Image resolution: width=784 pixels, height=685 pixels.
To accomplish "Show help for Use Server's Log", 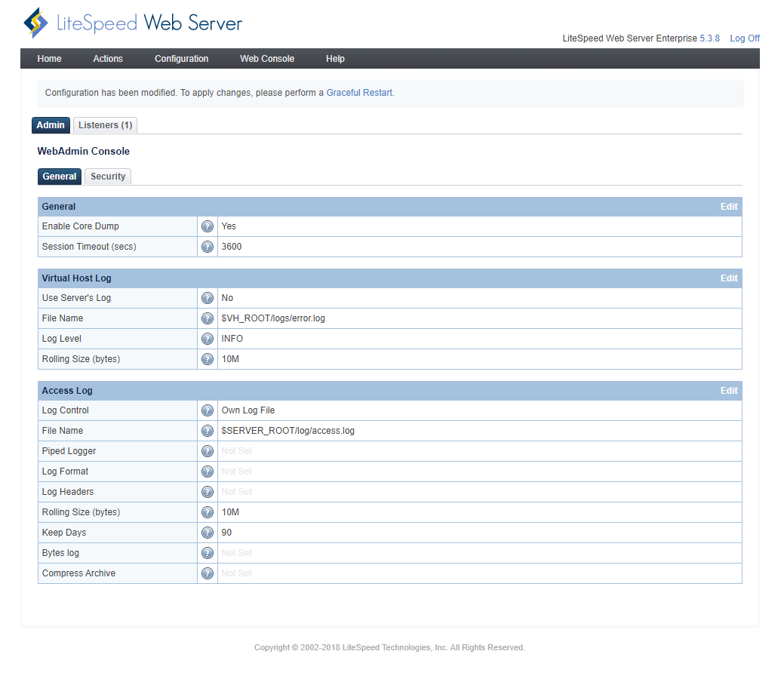I will pos(208,298).
